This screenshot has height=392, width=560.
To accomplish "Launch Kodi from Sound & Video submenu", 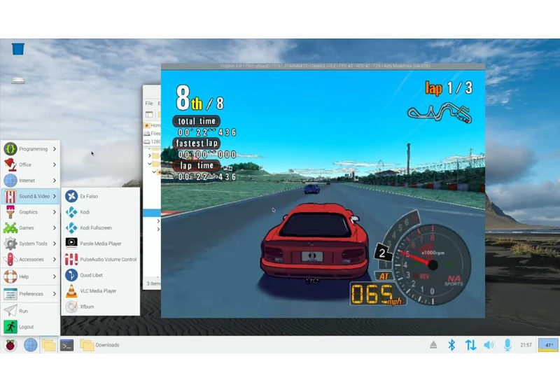I will click(x=100, y=211).
